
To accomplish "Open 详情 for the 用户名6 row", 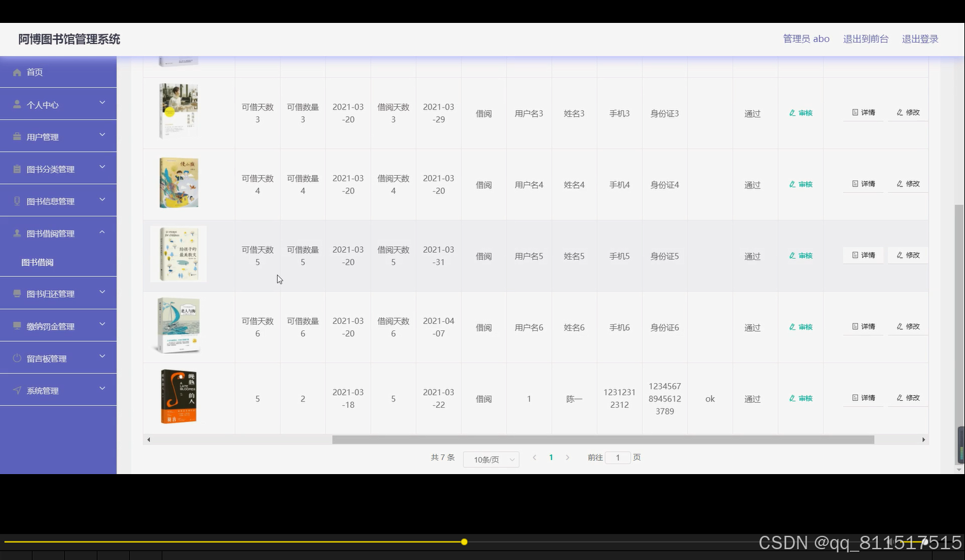I will click(x=863, y=326).
